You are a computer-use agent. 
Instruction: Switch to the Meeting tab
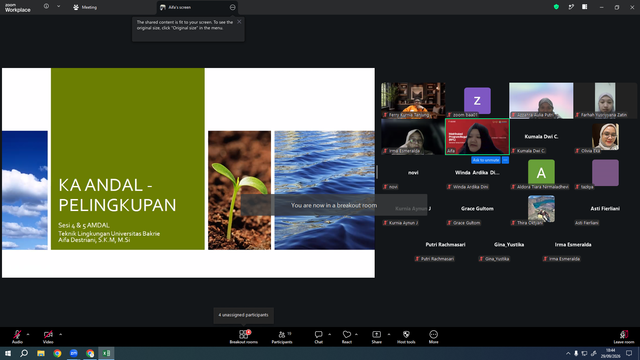(85, 7)
